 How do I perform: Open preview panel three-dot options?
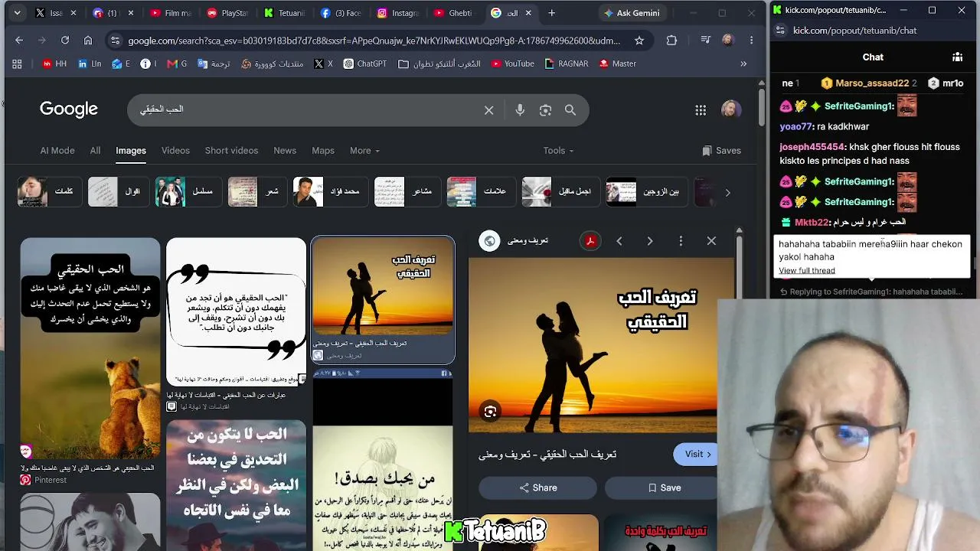coord(681,241)
